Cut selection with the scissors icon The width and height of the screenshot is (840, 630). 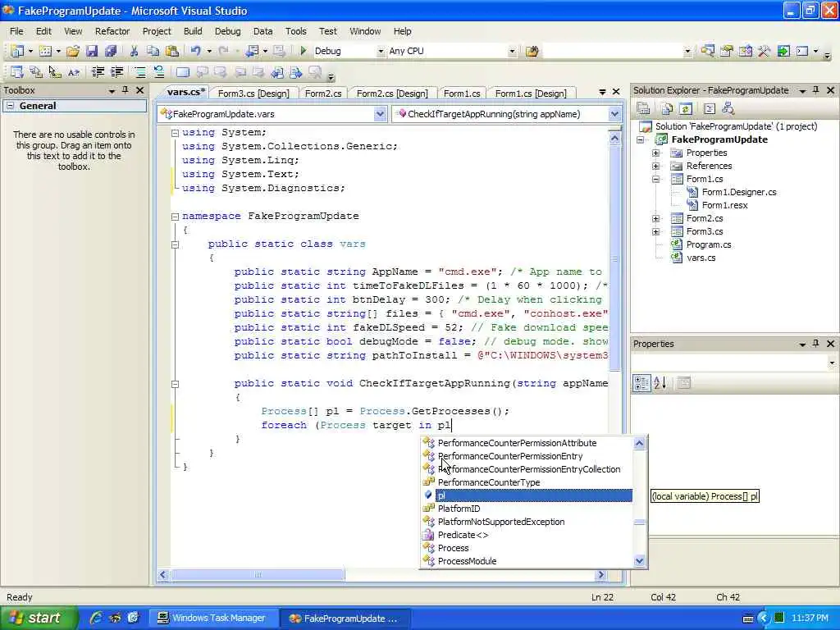point(134,51)
